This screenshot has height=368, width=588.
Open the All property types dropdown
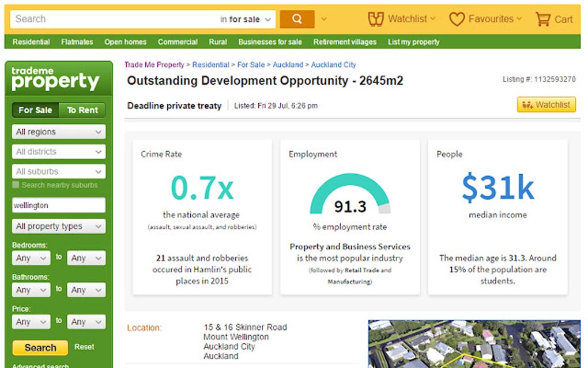click(58, 226)
